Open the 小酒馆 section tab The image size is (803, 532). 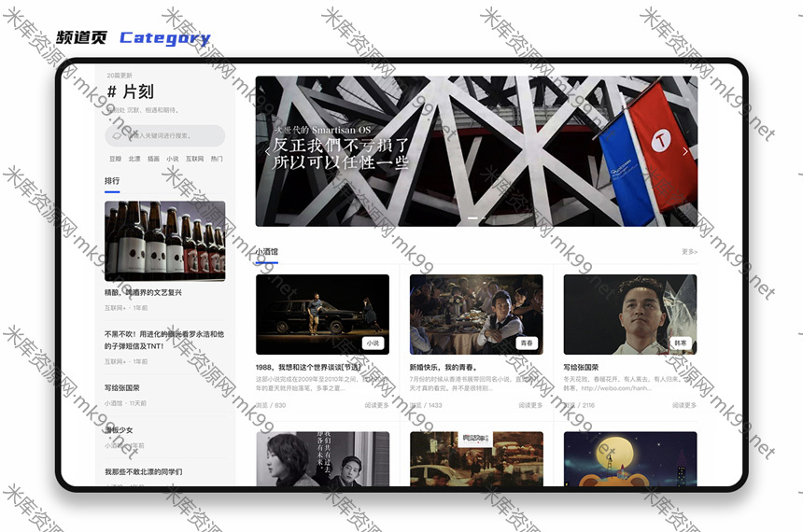pos(267,252)
